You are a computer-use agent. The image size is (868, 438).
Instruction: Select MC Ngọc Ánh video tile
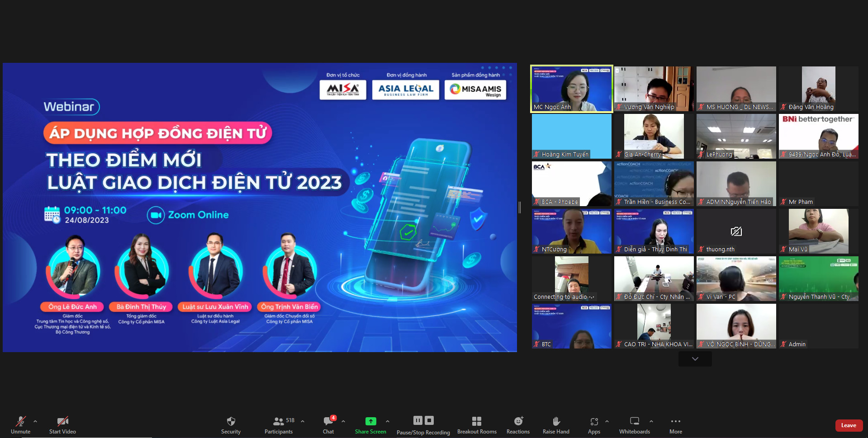pos(572,89)
